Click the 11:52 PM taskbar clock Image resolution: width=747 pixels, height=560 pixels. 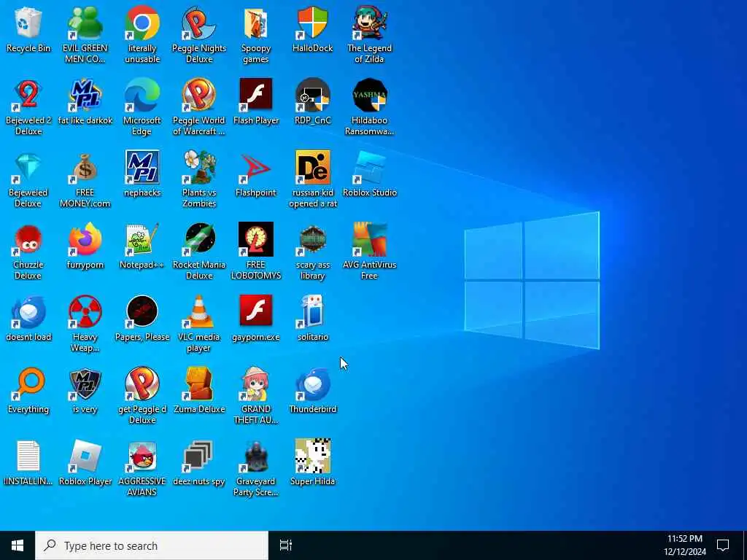click(684, 545)
